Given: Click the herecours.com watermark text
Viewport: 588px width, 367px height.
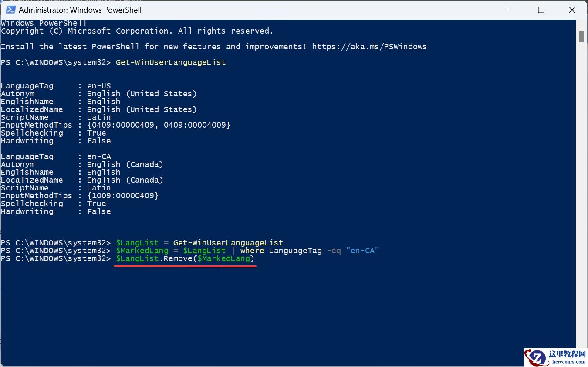Looking at the screenshot, I should (x=568, y=362).
